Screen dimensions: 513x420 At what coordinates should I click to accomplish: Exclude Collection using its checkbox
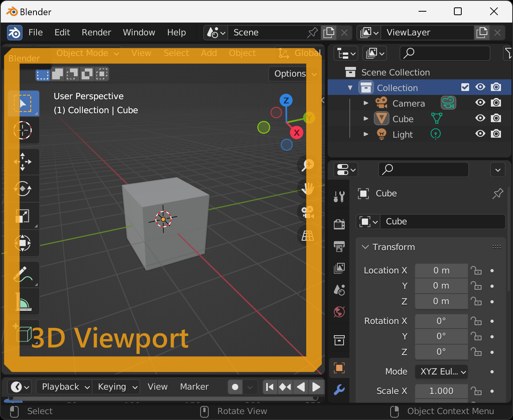(x=465, y=87)
